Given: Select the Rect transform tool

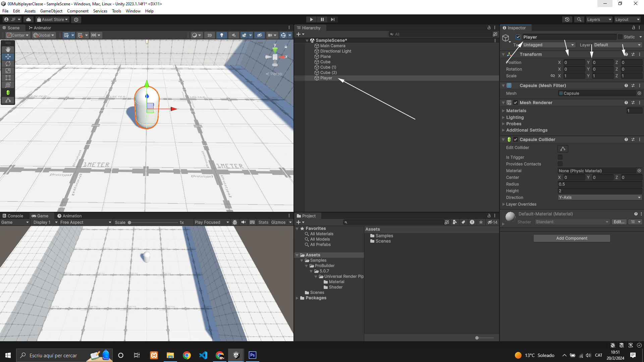Looking at the screenshot, I should click(8, 78).
